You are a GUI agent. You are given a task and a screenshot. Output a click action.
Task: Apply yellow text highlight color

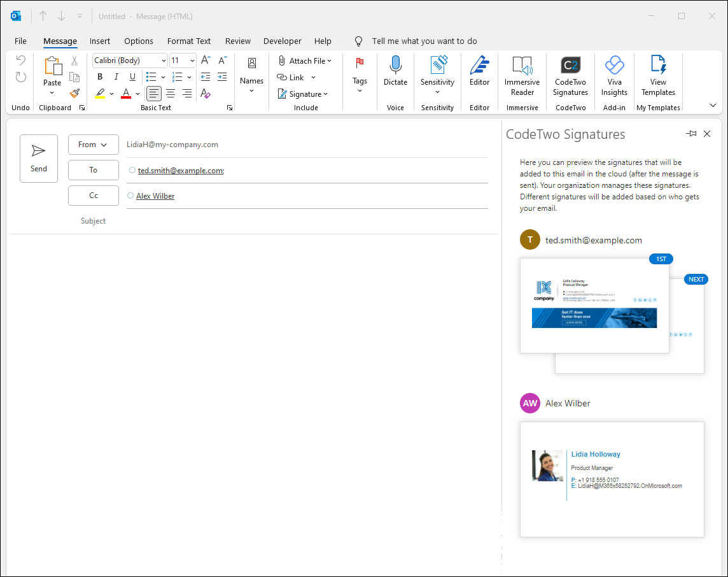click(100, 94)
